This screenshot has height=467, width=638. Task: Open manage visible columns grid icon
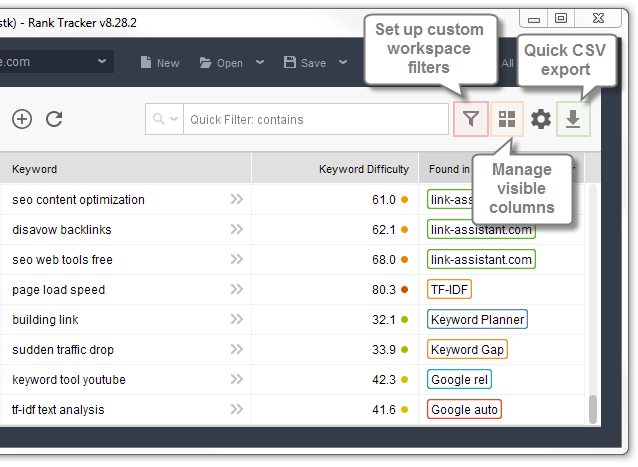coord(507,119)
